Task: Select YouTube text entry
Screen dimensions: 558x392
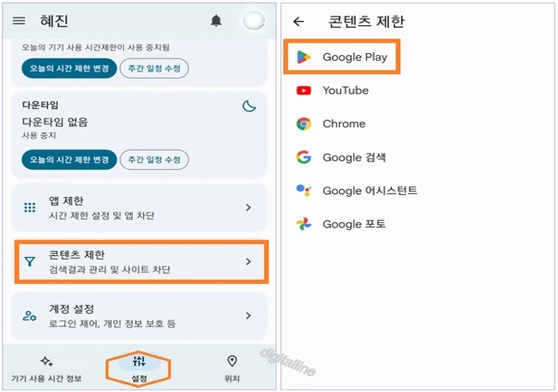Action: point(345,91)
